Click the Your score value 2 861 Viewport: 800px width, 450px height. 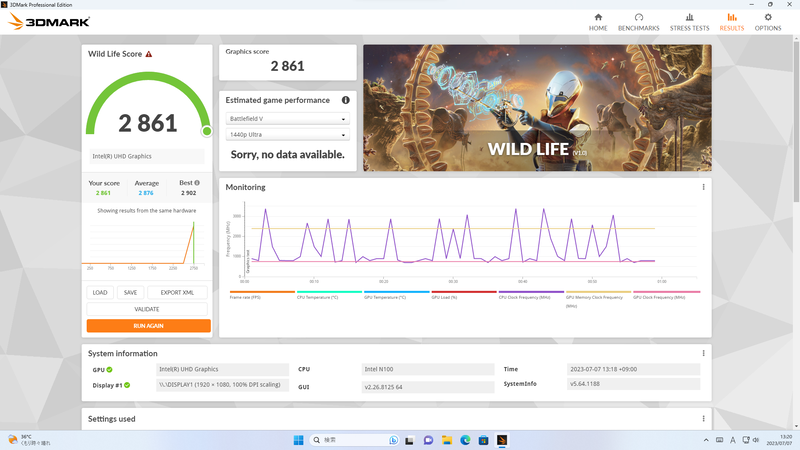click(x=103, y=193)
